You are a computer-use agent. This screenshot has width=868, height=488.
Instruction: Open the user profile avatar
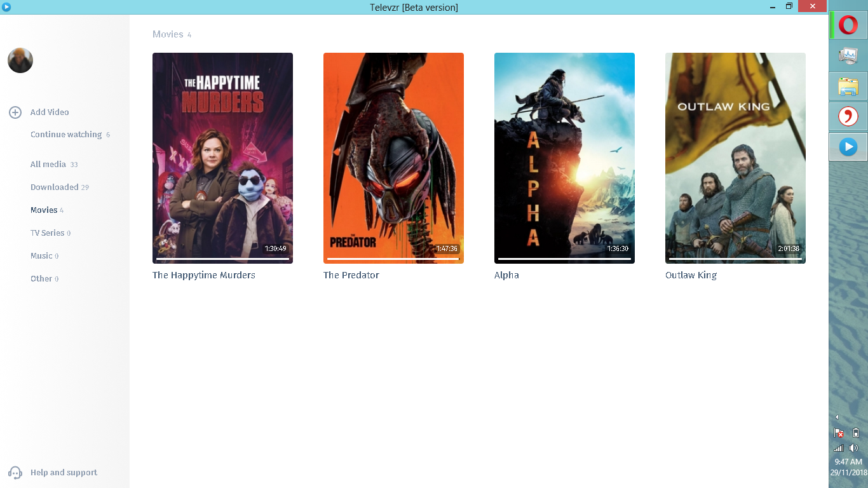(x=20, y=60)
